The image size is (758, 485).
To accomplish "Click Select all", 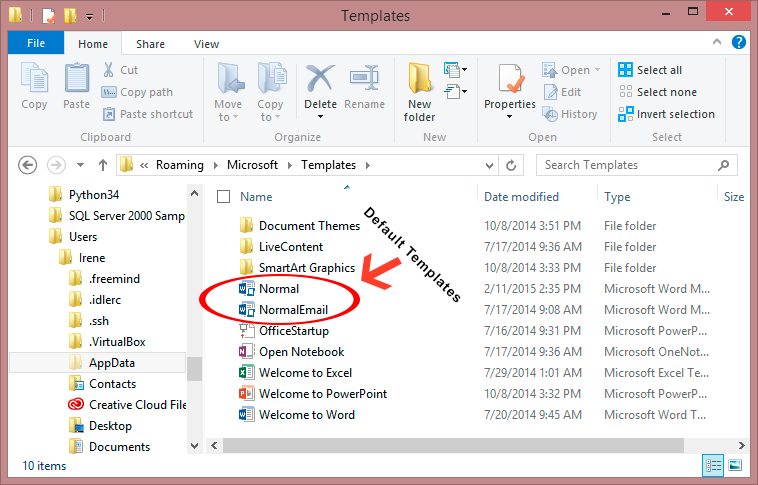I will click(650, 70).
